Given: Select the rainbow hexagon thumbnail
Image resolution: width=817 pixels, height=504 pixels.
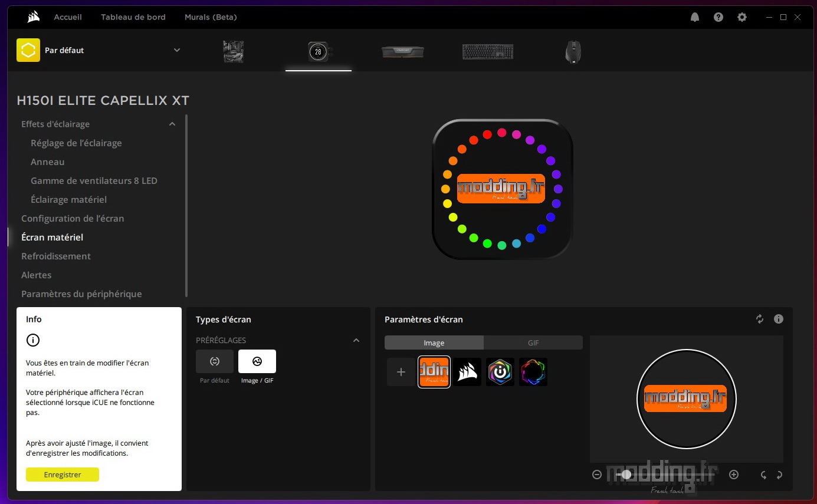Looking at the screenshot, I should click(x=533, y=372).
